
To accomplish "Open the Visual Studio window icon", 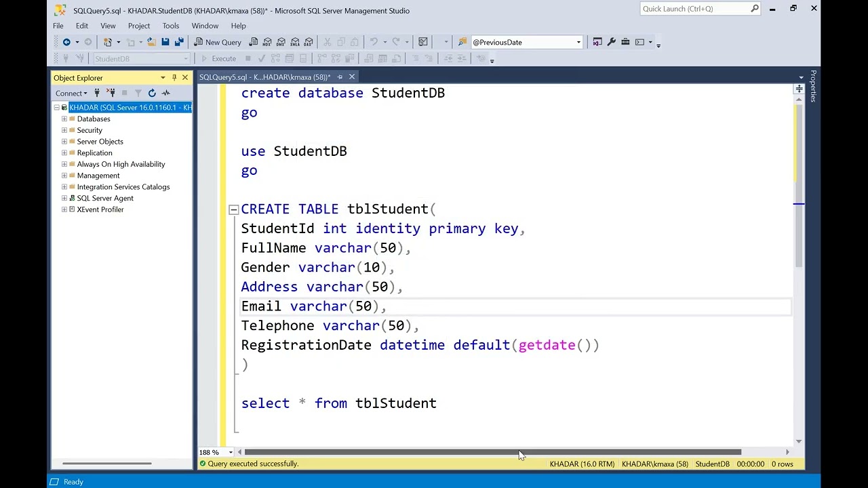I will (x=597, y=42).
